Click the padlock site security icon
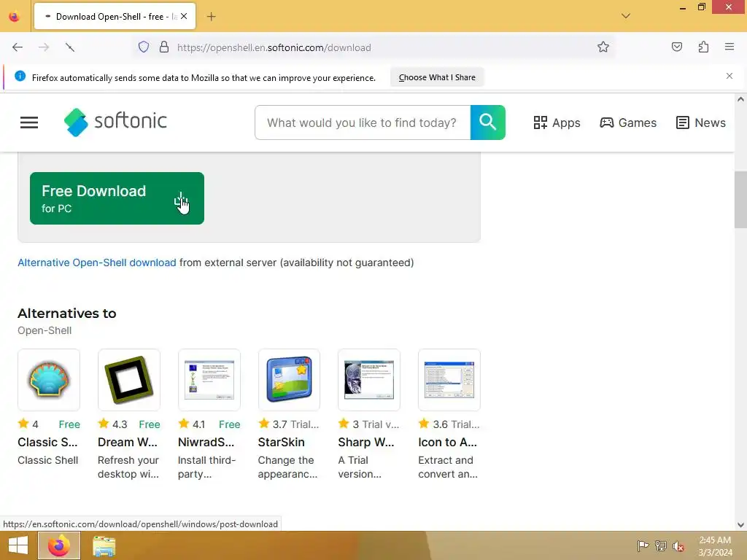 click(164, 47)
